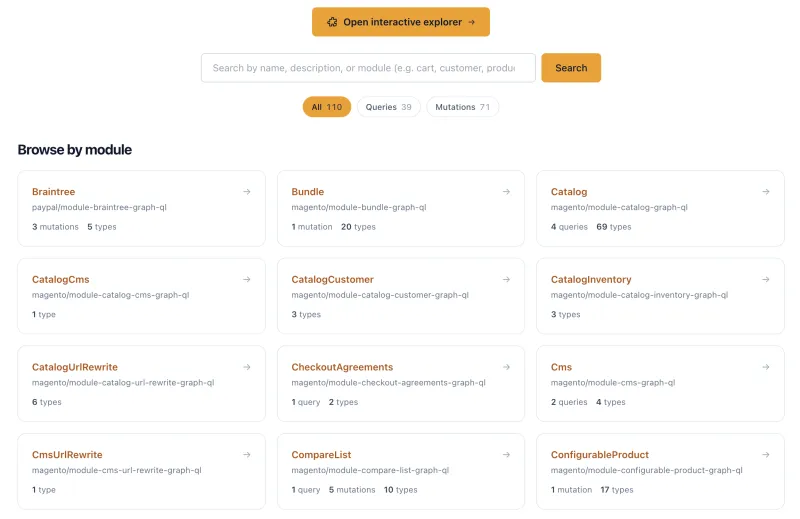Click the arrow icon on CatalogInventory card
The height and width of the screenshot is (519, 800).
tap(766, 280)
